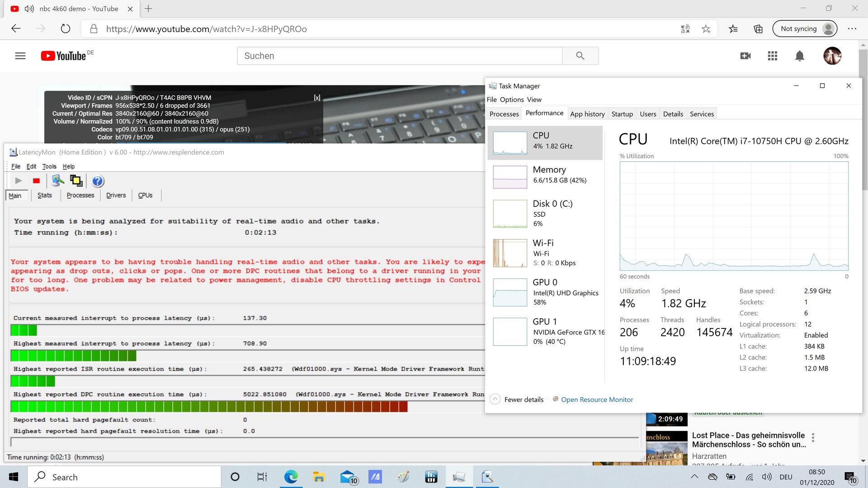
Task: Toggle YouTube hamburger guide menu
Action: tap(20, 56)
